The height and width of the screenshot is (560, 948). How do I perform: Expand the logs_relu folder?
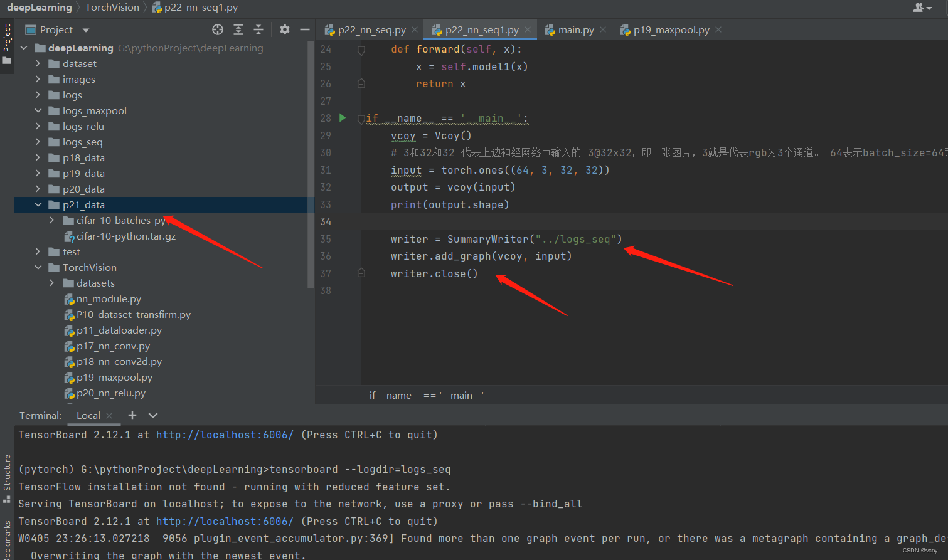38,126
